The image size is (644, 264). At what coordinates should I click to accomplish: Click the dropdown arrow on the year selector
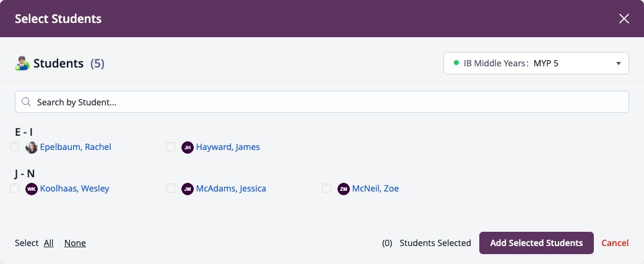point(619,63)
